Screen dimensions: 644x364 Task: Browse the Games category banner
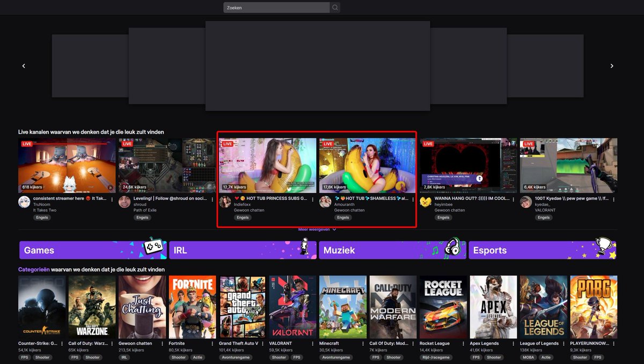(x=93, y=250)
